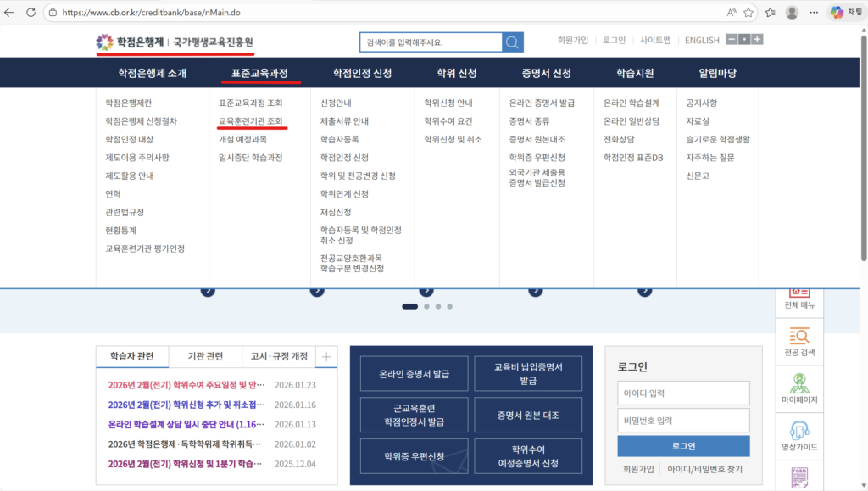
Task: Click the 온라인 증명서 발급 button
Action: [x=414, y=373]
